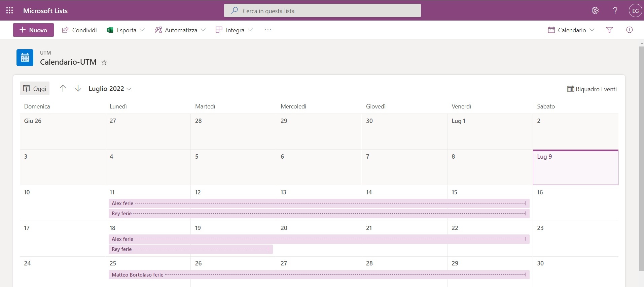
Task: Favorite the list with the star icon
Action: 104,62
